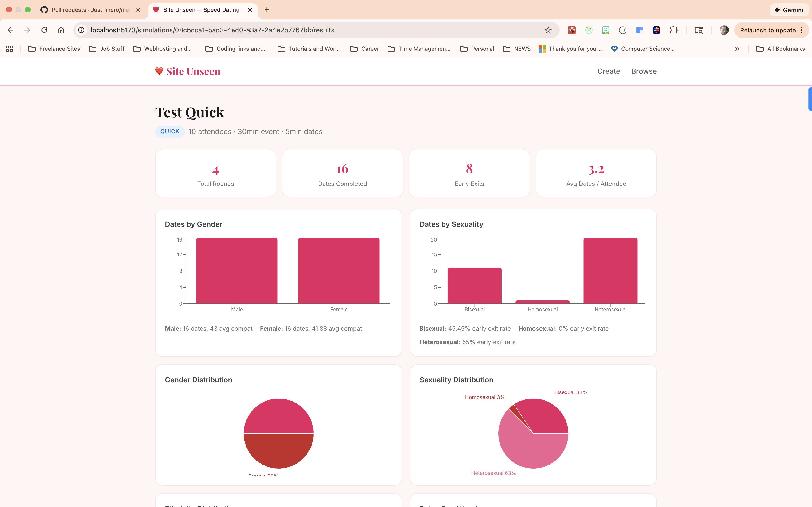Image resolution: width=812 pixels, height=507 pixels.
Task: Open the apps grid in bookmarks bar
Action: click(x=9, y=49)
